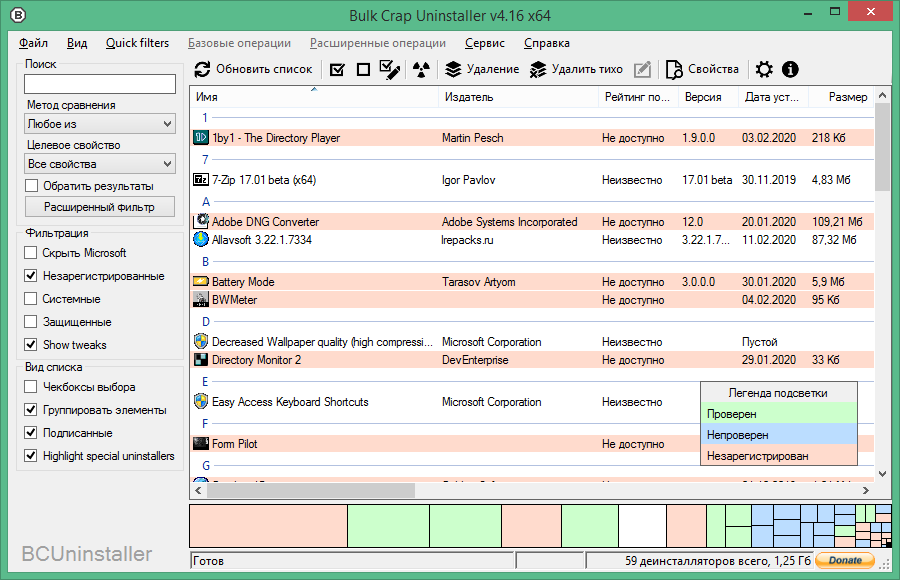Open the Quick filters menu

[137, 43]
